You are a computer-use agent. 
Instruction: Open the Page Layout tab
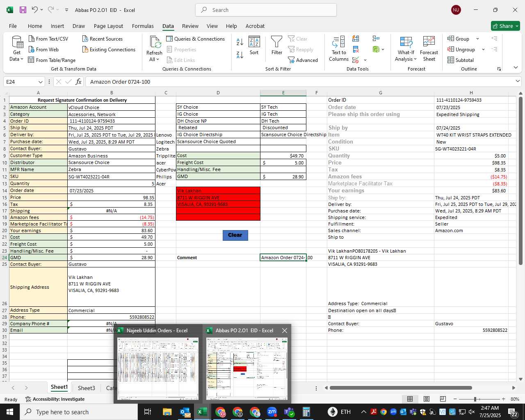[108, 26]
